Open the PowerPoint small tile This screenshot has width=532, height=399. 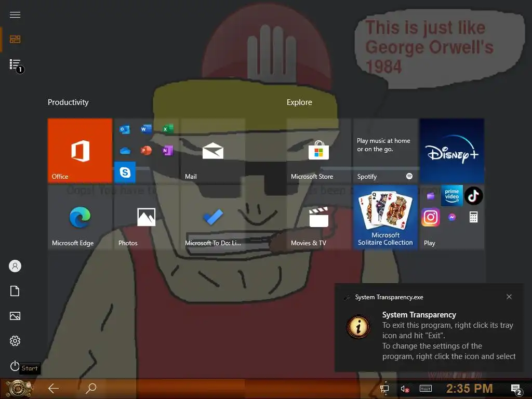[x=146, y=150]
